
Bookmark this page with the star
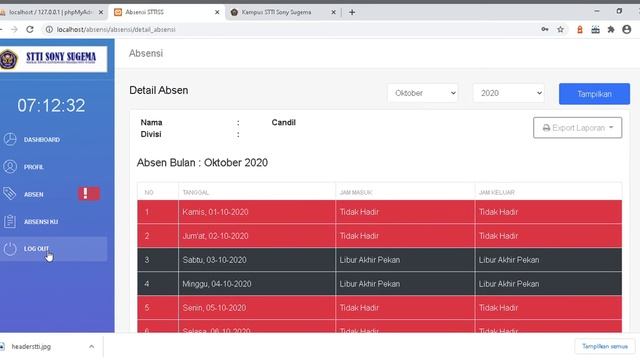click(x=560, y=29)
